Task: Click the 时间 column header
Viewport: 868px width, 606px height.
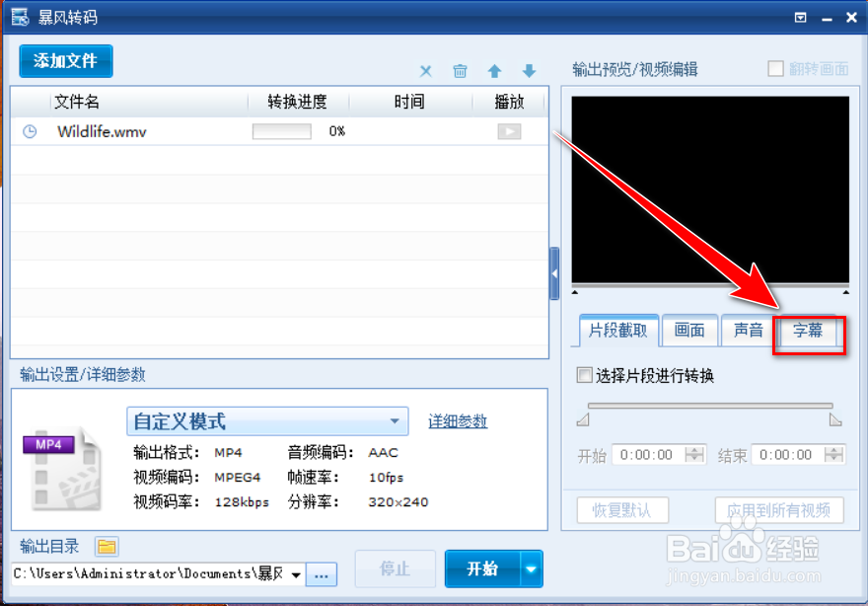Action: [x=409, y=102]
